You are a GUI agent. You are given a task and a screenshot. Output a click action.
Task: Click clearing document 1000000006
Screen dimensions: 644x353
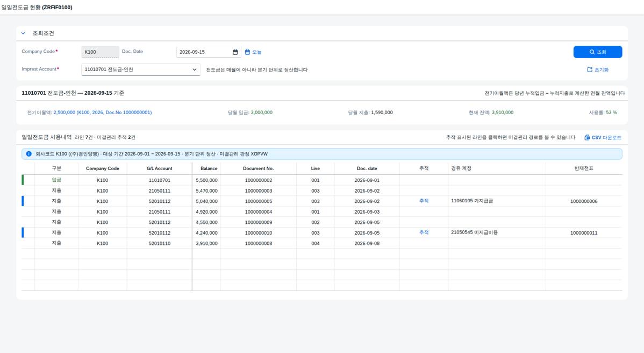[x=584, y=201]
